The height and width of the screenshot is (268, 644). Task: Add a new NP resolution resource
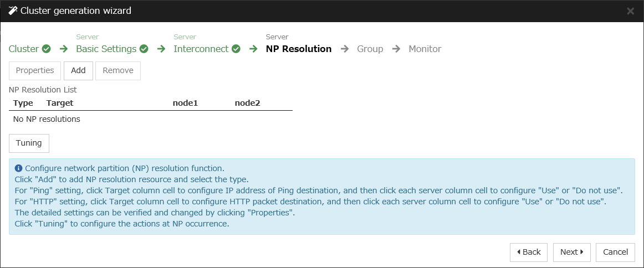pos(78,70)
